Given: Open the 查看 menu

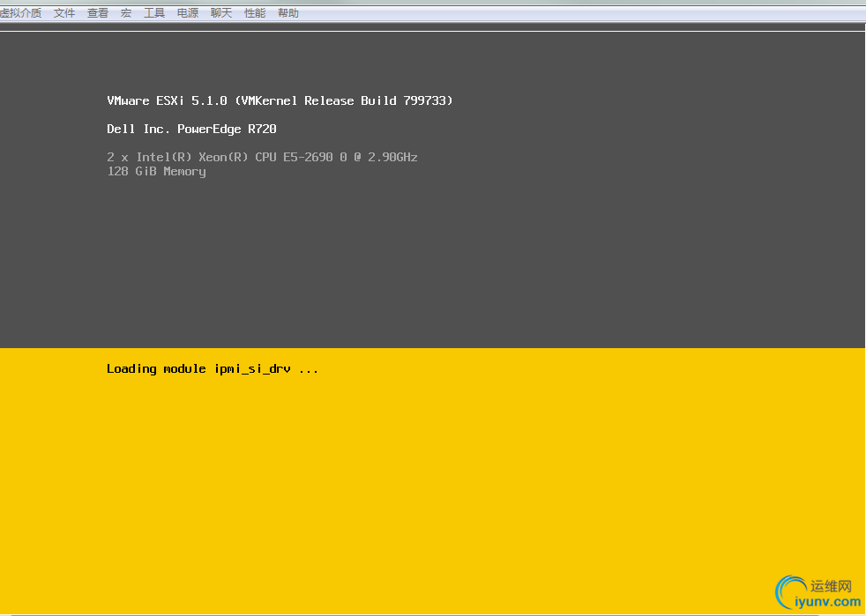Looking at the screenshot, I should point(98,12).
